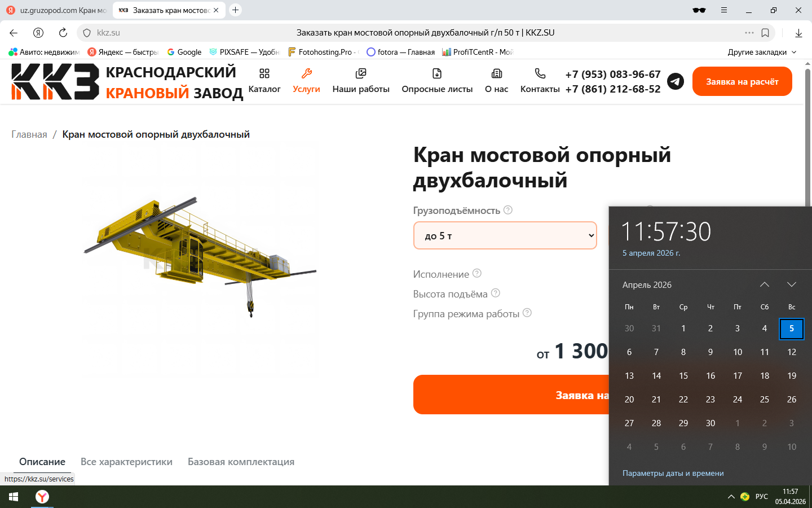Go to the previous month in the calendar

[765, 284]
